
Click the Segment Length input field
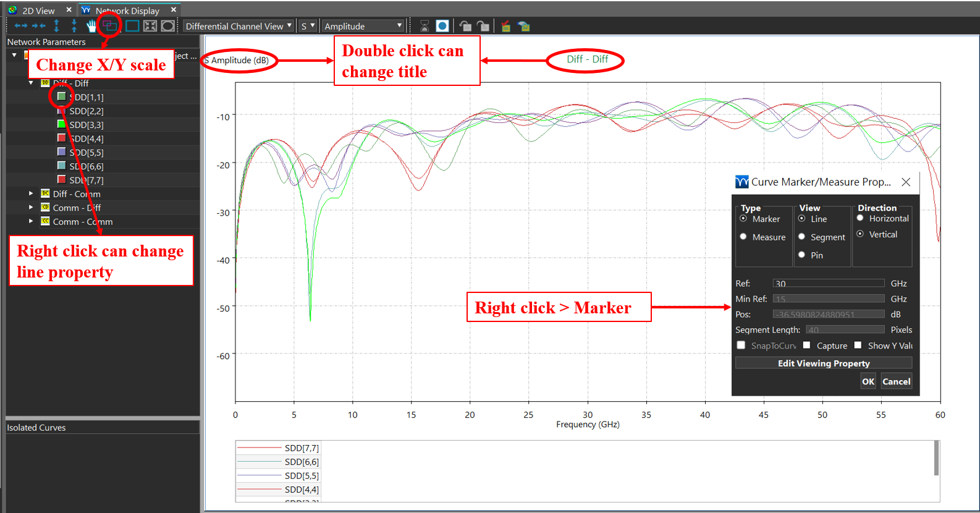click(x=845, y=329)
